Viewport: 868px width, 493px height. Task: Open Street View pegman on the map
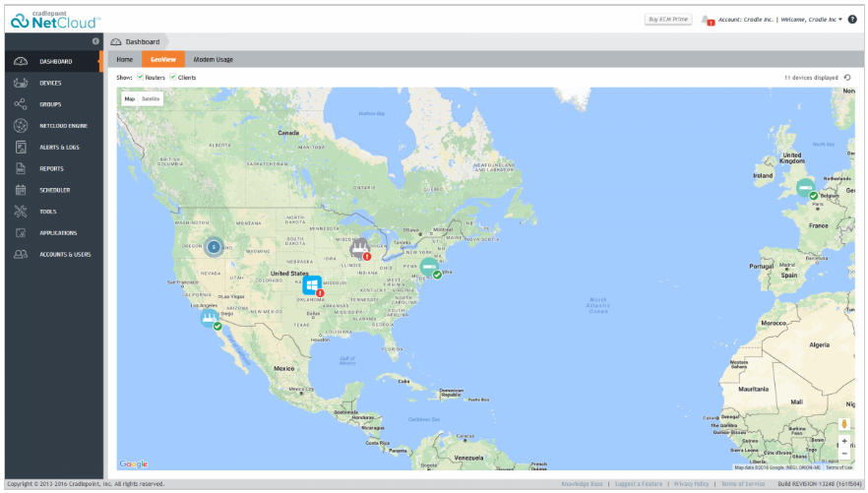tap(844, 424)
